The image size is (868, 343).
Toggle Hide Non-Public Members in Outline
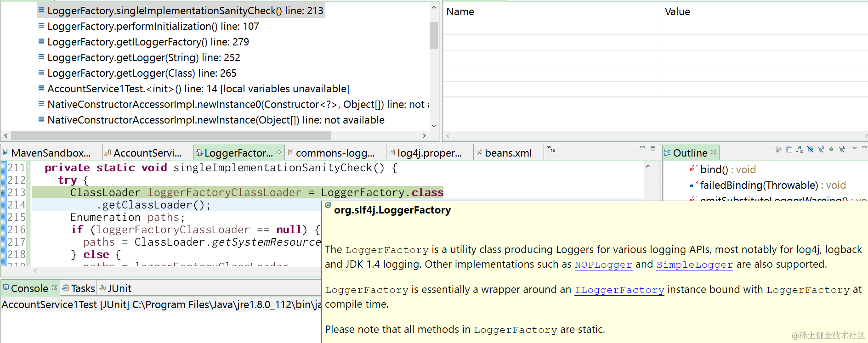(x=831, y=150)
